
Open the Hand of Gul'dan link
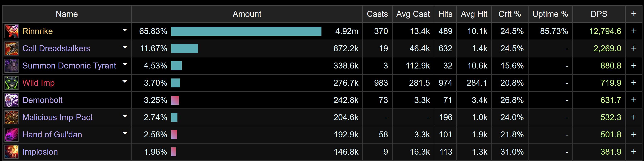click(x=52, y=135)
